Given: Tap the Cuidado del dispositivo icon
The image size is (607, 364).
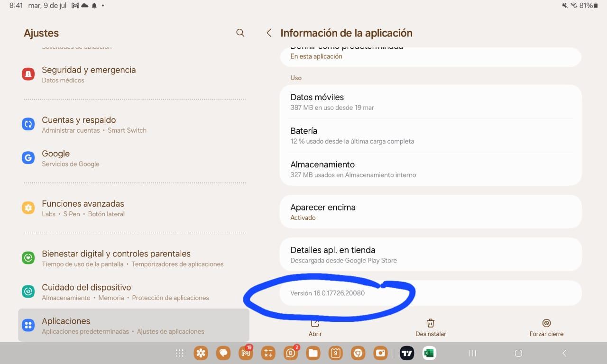Looking at the screenshot, I should (x=28, y=291).
